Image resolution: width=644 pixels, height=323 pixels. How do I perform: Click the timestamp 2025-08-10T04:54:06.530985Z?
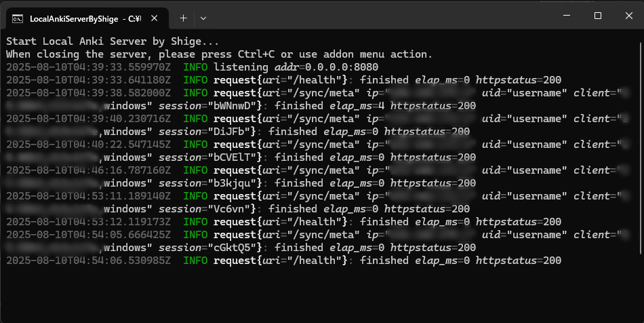88,261
